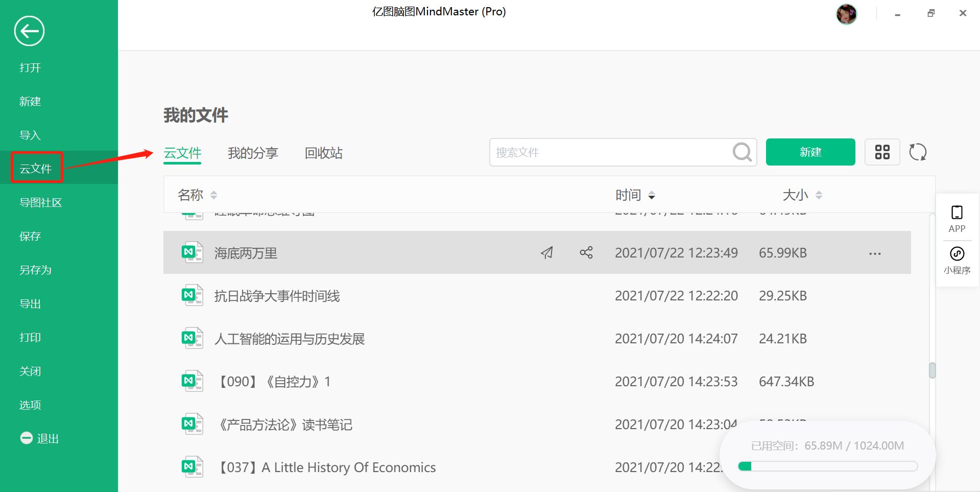Click file icon of 海底两万里
The image size is (980, 492).
[193, 252]
